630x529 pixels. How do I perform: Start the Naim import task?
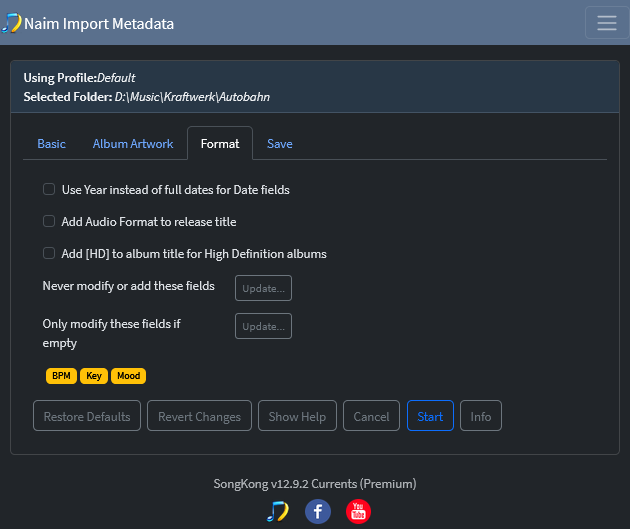click(430, 416)
